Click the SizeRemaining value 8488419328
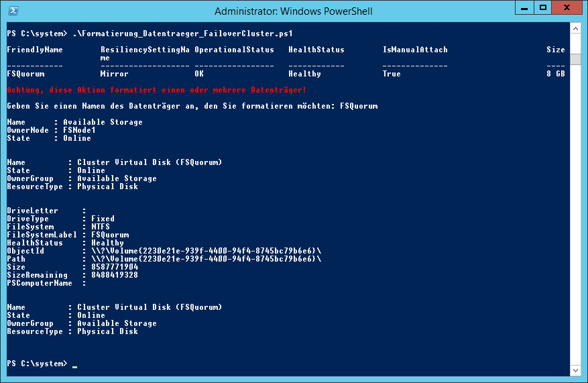Viewport: 588px width, 383px height. (x=115, y=275)
